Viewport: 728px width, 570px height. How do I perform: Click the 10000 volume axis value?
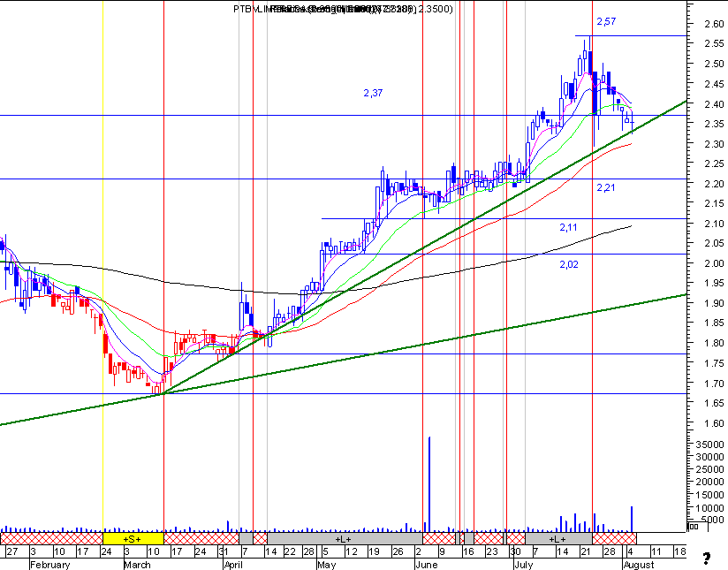point(709,508)
